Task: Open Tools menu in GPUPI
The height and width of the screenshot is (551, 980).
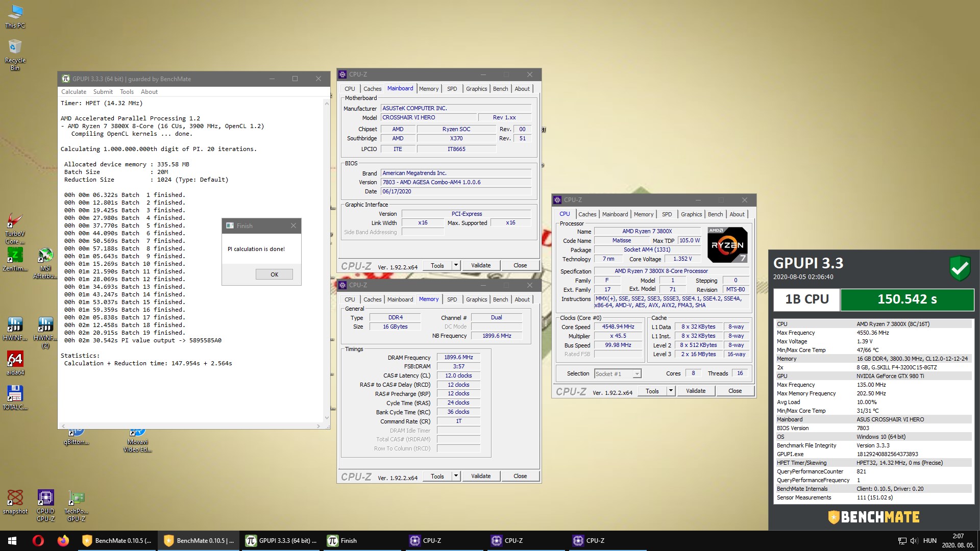Action: (127, 92)
